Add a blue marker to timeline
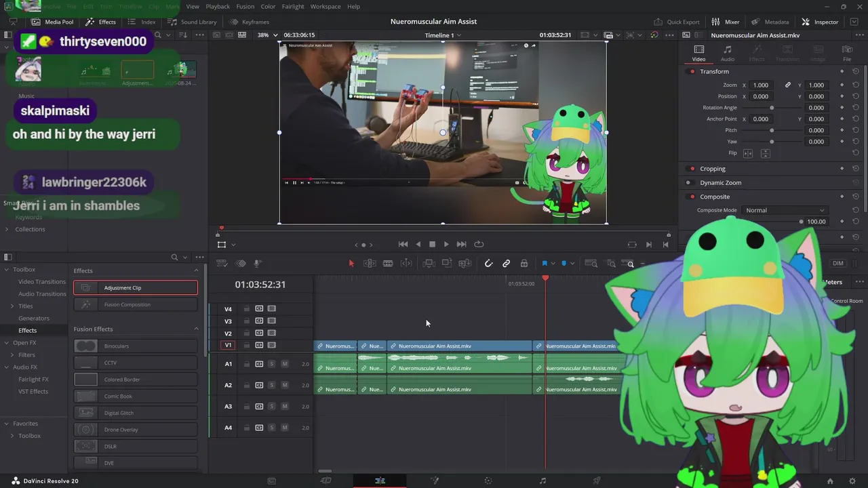 pos(564,264)
